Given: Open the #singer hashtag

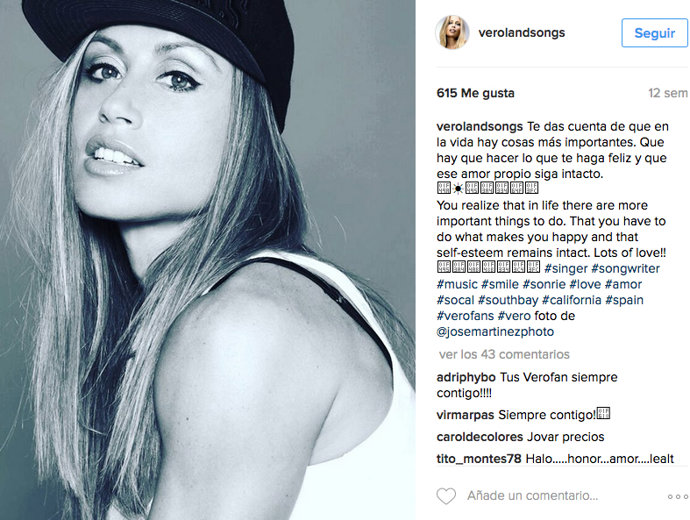Looking at the screenshot, I should coord(565,268).
